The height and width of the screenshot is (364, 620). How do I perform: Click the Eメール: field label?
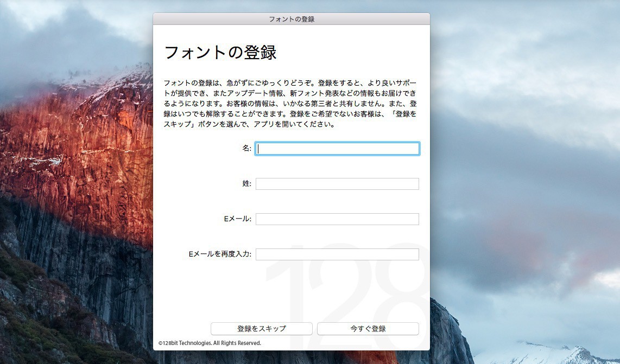pos(238,219)
